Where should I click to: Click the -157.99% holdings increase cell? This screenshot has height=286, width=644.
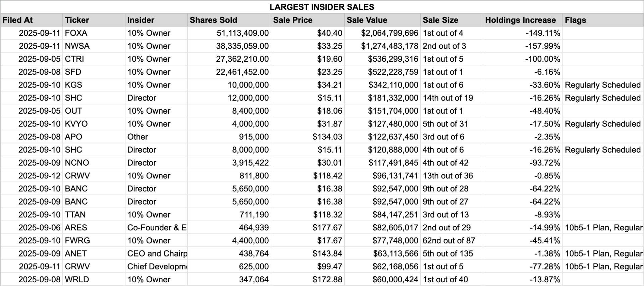point(523,46)
